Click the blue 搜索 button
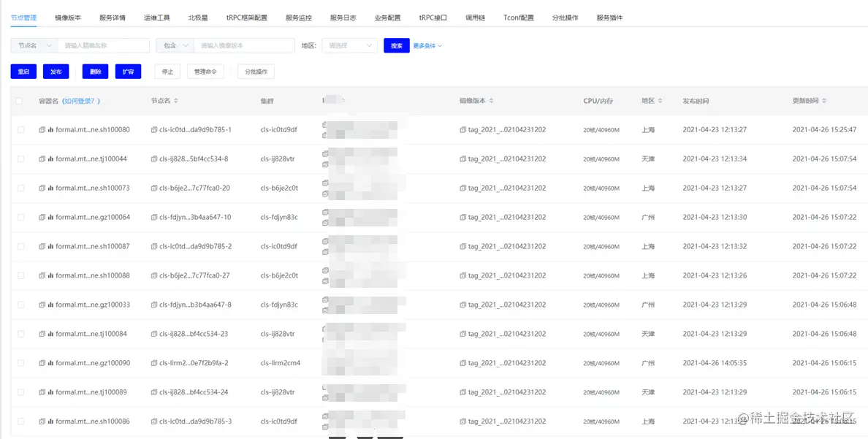Screen dimensions: 868x439 [x=396, y=45]
